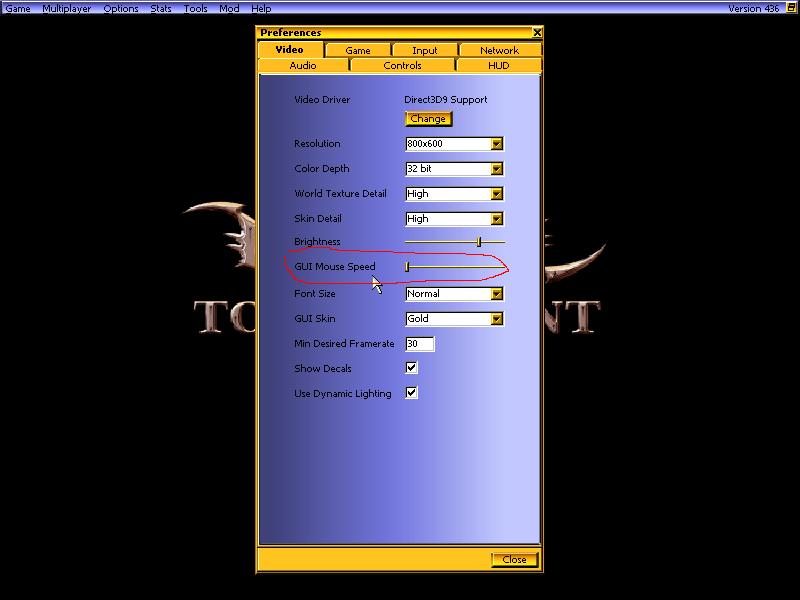The height and width of the screenshot is (600, 800).
Task: Click the GUI Mouse Speed slider handle
Action: click(x=407, y=267)
